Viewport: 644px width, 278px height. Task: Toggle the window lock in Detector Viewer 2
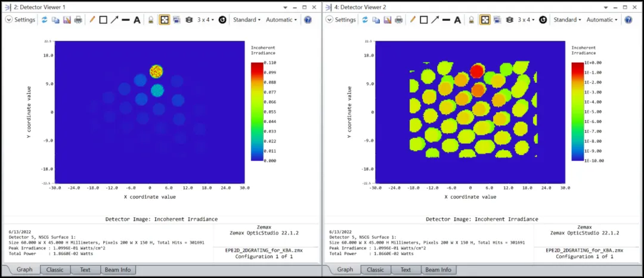tap(471, 20)
